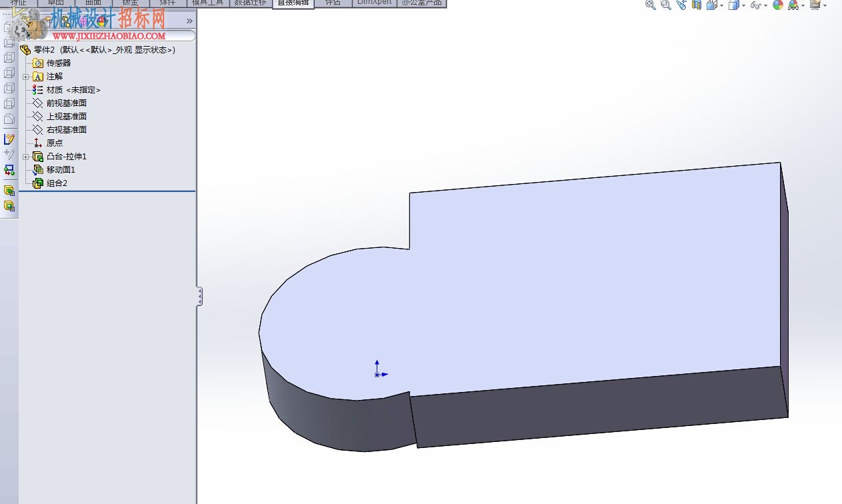Select the 移动面1 feature in tree
This screenshot has height=504, width=842.
[61, 170]
